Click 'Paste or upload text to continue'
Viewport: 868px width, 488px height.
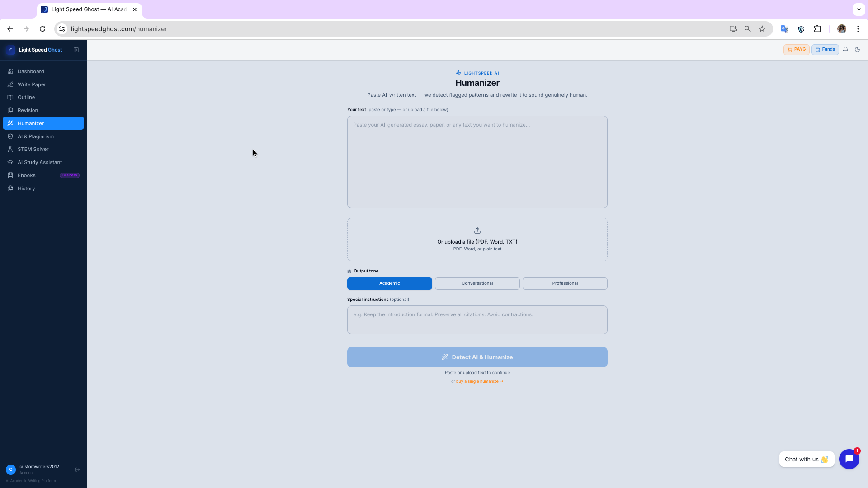[x=477, y=373]
